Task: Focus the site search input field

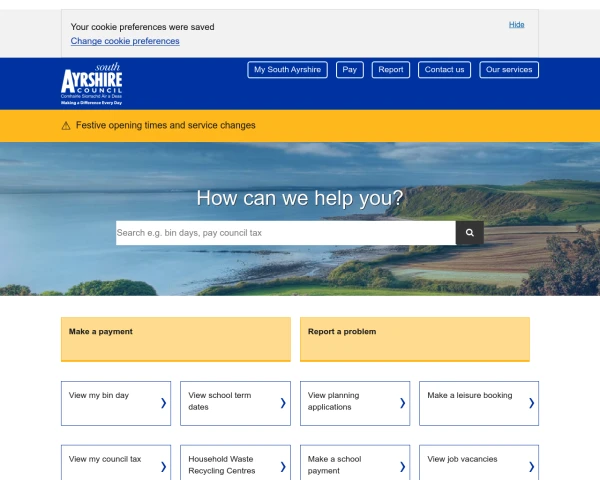Action: (286, 233)
